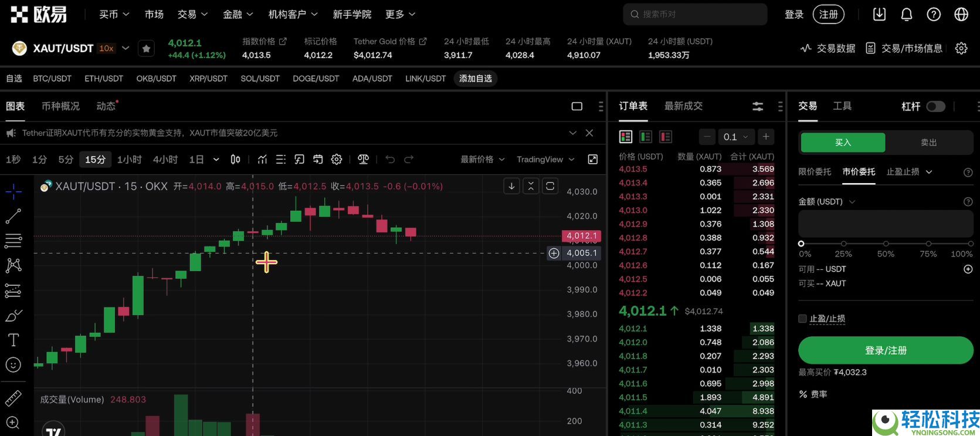Click the 25% mark on amount slider
The width and height of the screenshot is (980, 436).
843,244
